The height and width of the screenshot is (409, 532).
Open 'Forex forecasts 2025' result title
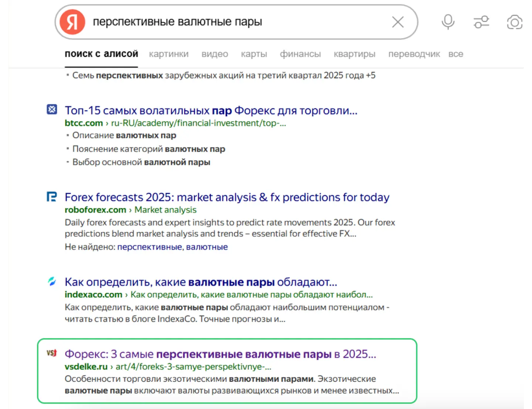pyautogui.click(x=227, y=197)
